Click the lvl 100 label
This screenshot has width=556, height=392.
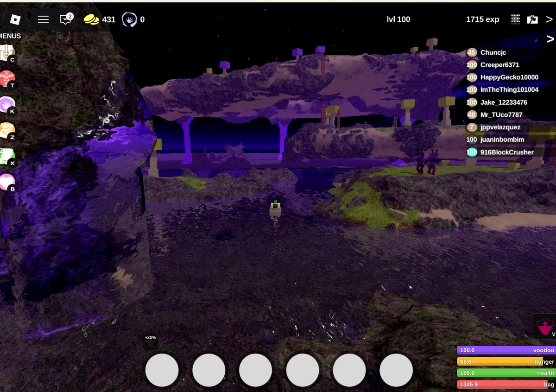tap(398, 19)
